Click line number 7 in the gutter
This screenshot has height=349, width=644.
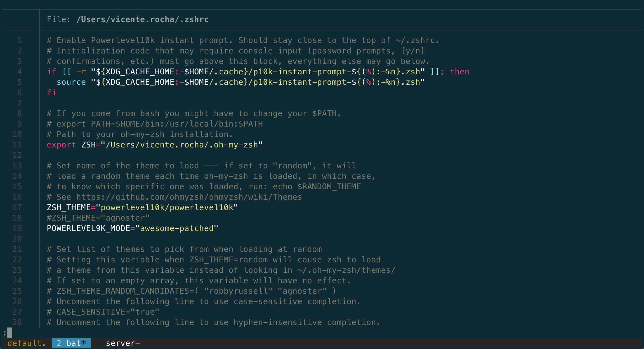click(x=19, y=103)
